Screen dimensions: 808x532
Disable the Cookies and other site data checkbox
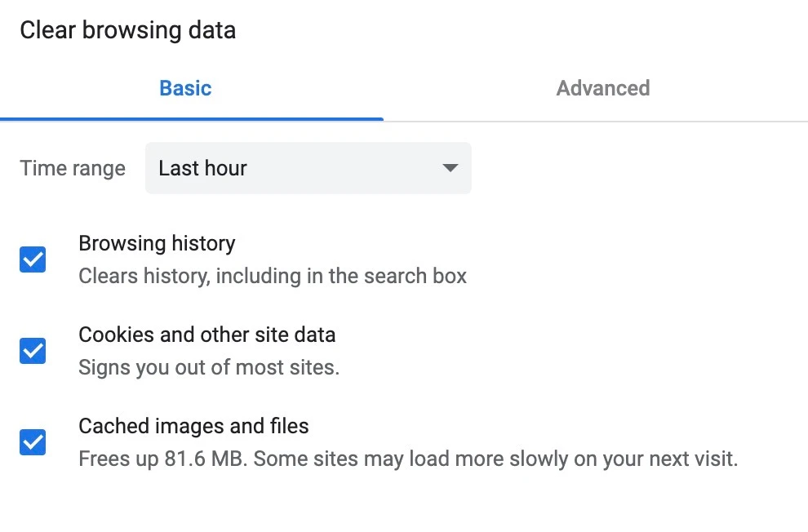(33, 352)
